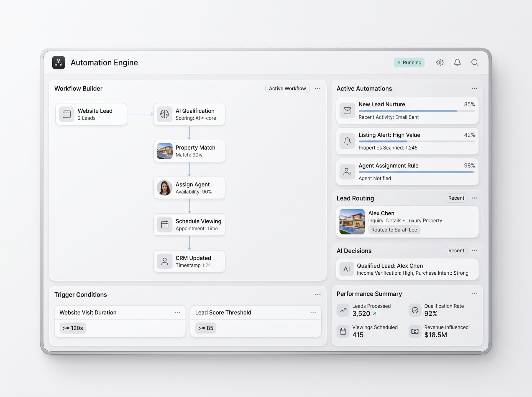
Task: Click the Website Lead browser icon
Action: pos(67,114)
